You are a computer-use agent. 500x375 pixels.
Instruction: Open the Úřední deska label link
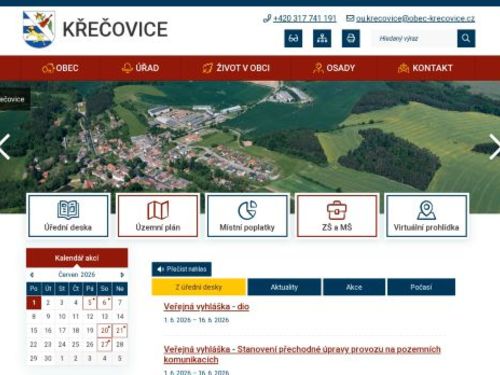(x=68, y=227)
